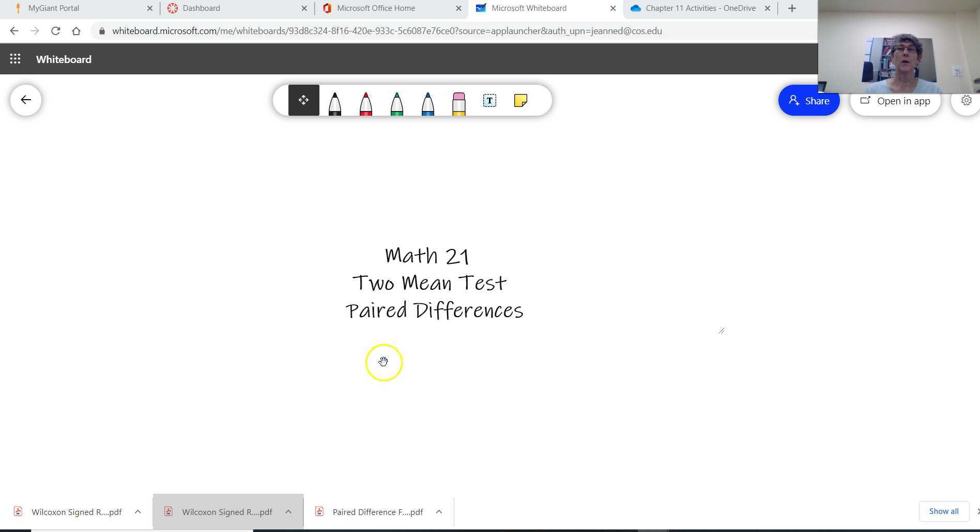Expand options for the highlighted Wilcoxon download
Image resolution: width=980 pixels, height=532 pixels.
(288, 512)
